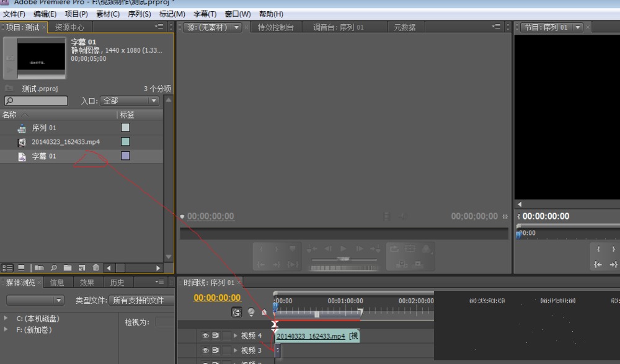The width and height of the screenshot is (620, 364).
Task: Toggle track lock box for 视频 4
Action: (x=226, y=336)
